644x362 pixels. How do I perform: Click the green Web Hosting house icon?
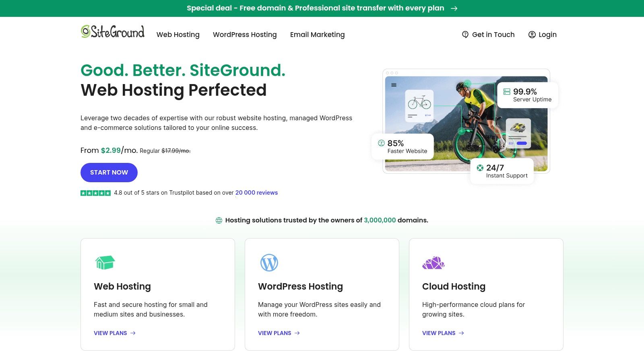(105, 263)
